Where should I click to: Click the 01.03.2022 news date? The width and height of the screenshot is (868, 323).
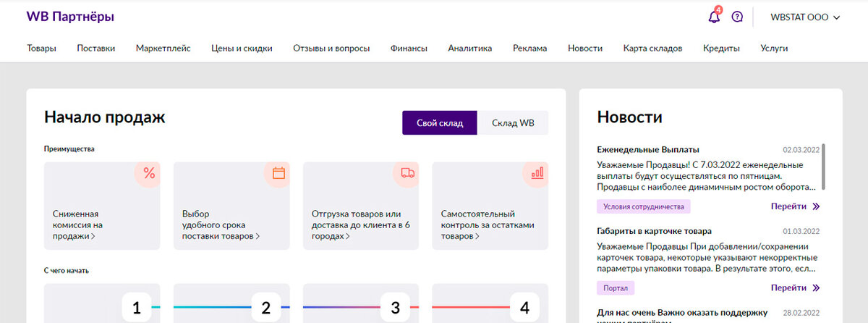point(801,232)
